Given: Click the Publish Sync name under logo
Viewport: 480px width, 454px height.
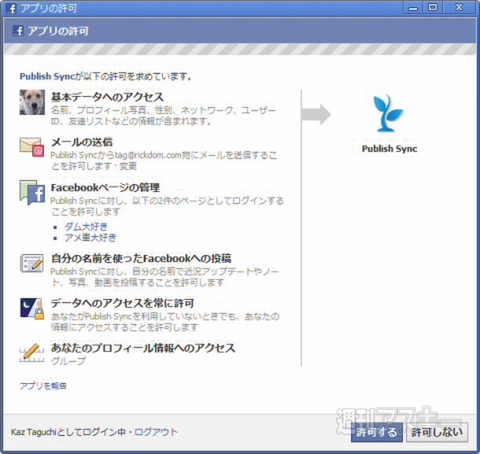Looking at the screenshot, I should 389,149.
